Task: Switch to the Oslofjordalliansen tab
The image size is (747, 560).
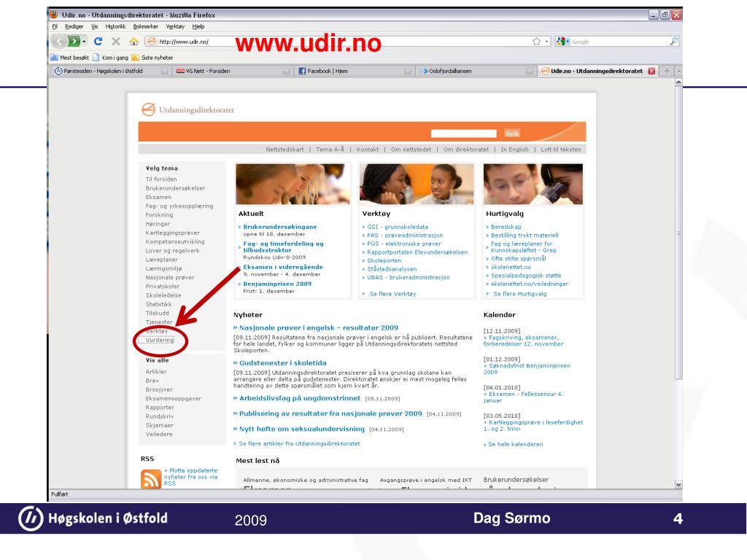Action: [476, 71]
